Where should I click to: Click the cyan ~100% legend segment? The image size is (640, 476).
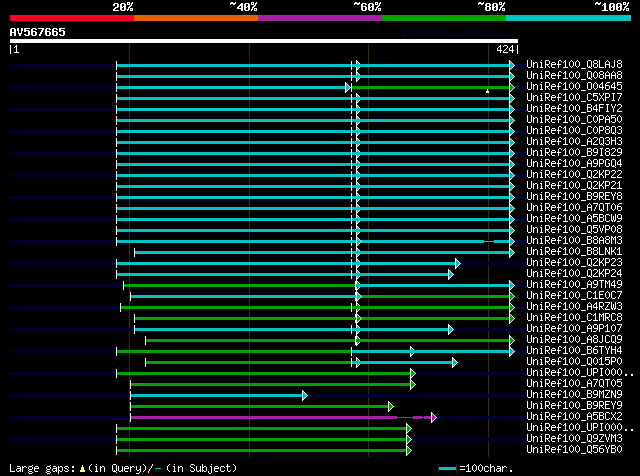click(x=569, y=18)
